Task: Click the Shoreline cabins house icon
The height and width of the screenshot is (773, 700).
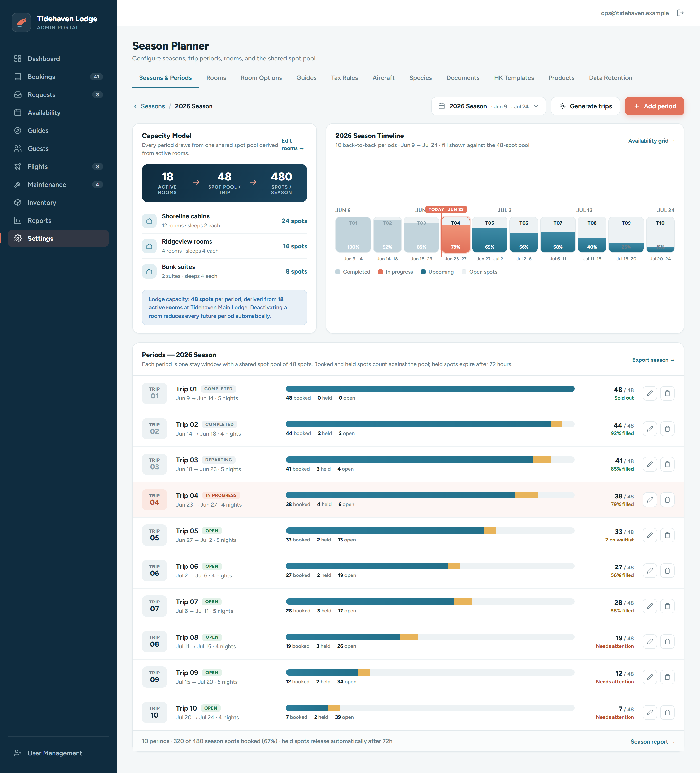Action: point(149,221)
